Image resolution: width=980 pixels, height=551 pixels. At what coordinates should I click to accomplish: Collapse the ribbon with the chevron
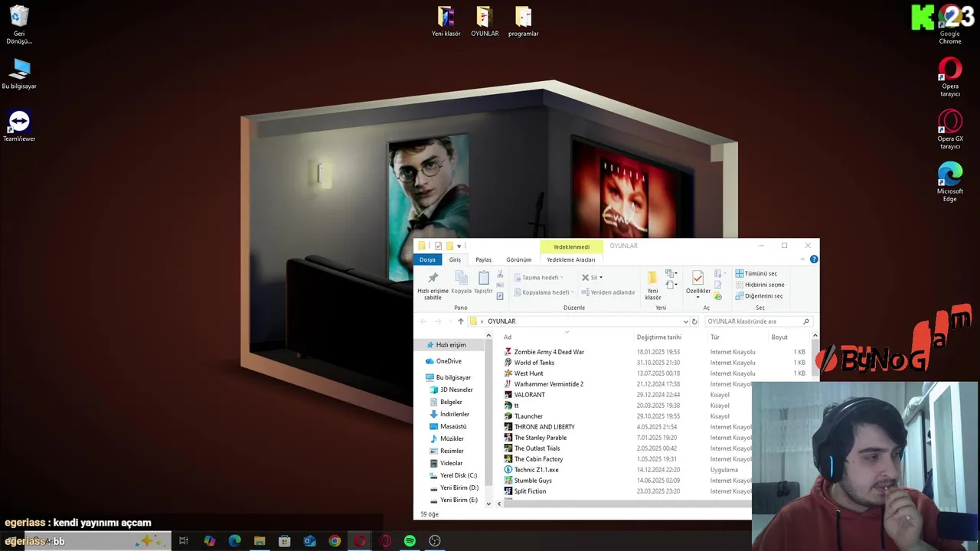802,259
